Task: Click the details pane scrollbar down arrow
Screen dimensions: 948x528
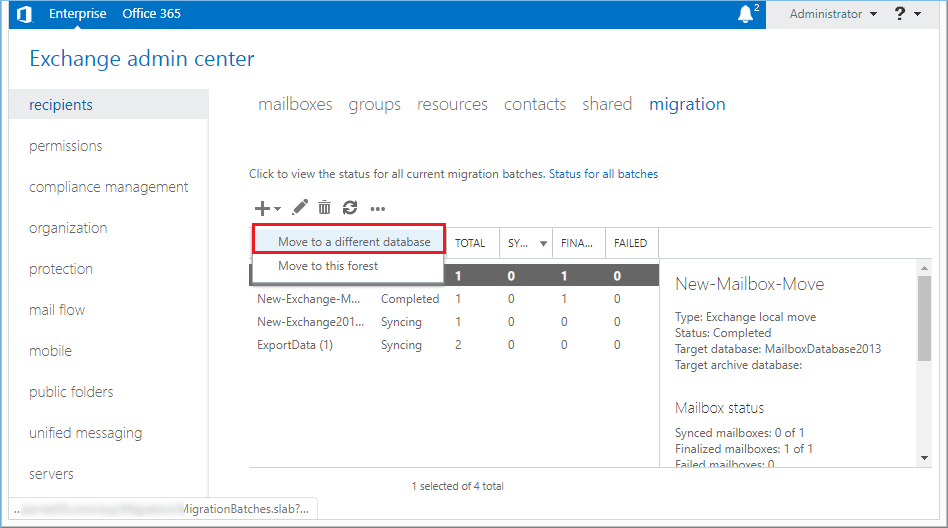Action: point(924,458)
